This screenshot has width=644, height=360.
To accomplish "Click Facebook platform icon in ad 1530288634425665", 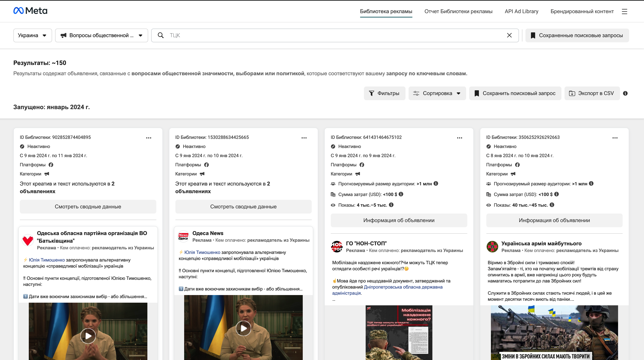I will point(206,165).
